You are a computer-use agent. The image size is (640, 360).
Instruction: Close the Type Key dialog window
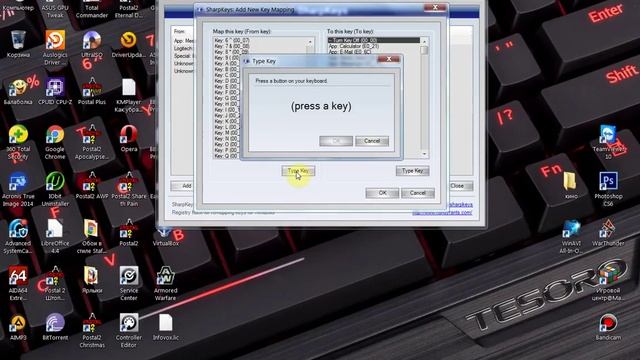pos(388,59)
